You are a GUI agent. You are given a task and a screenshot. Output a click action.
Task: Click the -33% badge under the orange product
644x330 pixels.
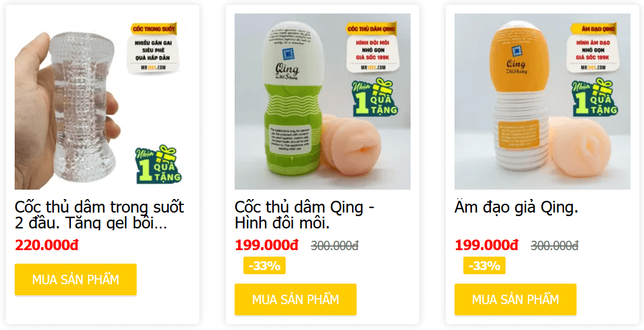484,265
